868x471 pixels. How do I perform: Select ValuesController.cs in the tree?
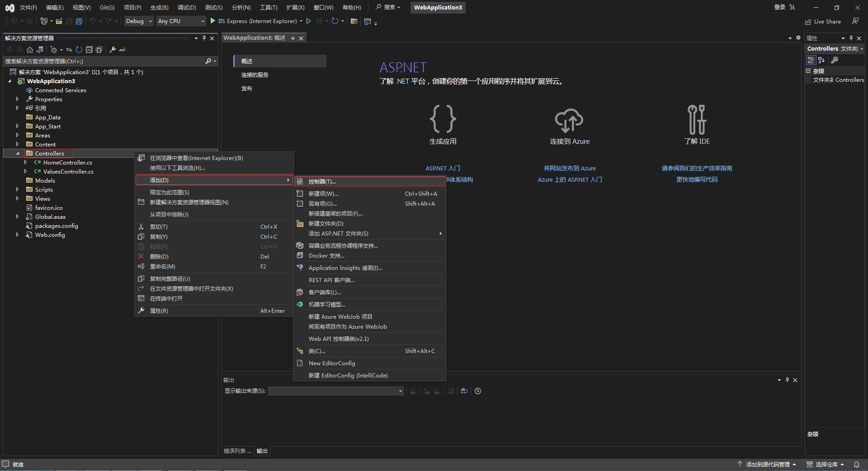[68, 171]
